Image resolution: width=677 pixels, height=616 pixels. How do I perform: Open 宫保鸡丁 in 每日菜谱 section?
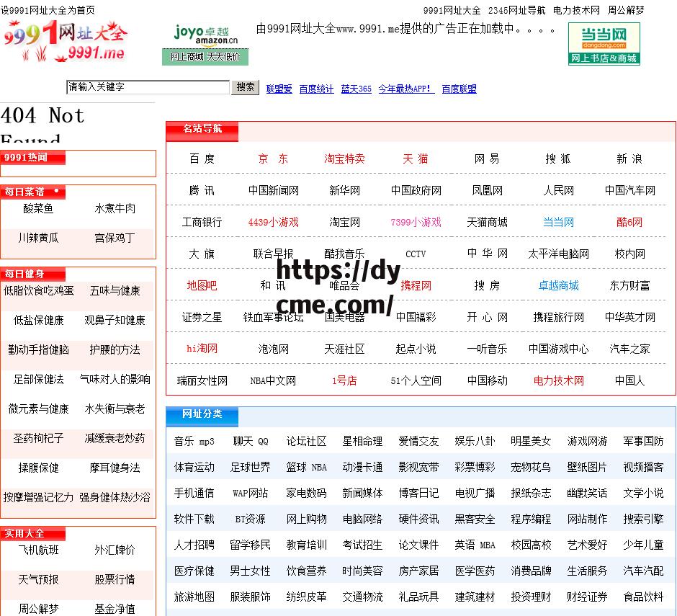coord(115,238)
